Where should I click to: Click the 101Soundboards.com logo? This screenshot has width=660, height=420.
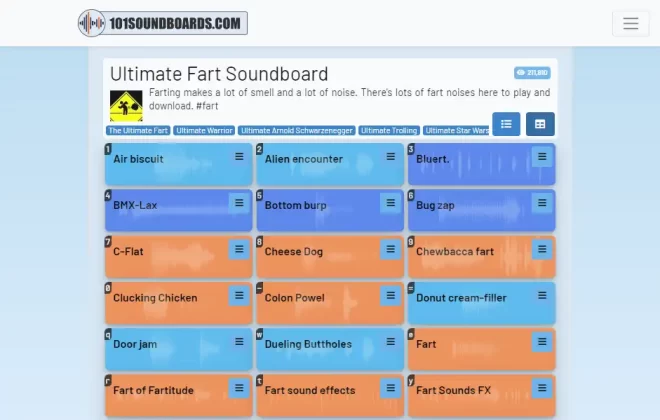tap(163, 23)
